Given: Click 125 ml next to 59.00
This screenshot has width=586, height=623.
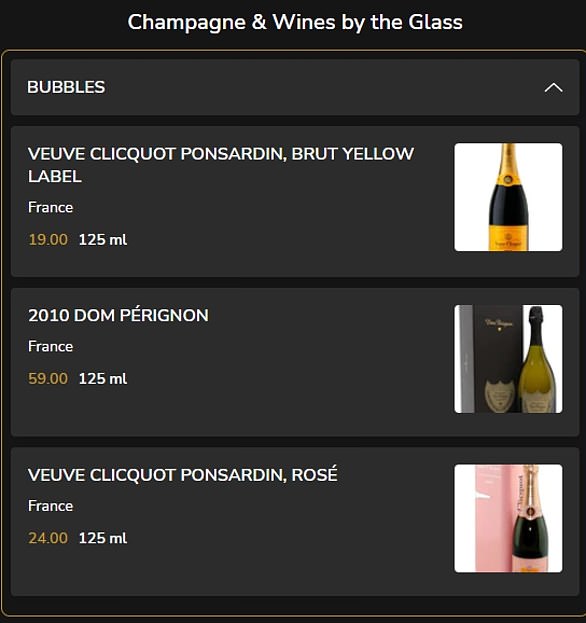Looking at the screenshot, I should pyautogui.click(x=103, y=379).
